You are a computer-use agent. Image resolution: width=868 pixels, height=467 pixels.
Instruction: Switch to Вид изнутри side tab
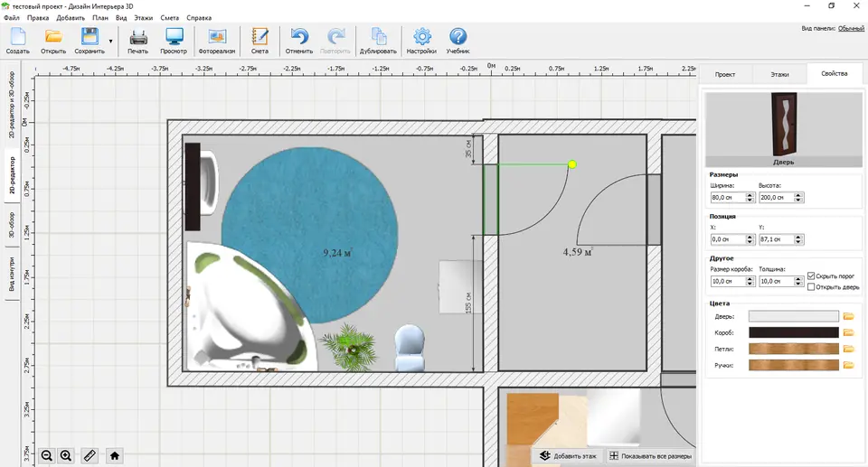pyautogui.click(x=12, y=275)
